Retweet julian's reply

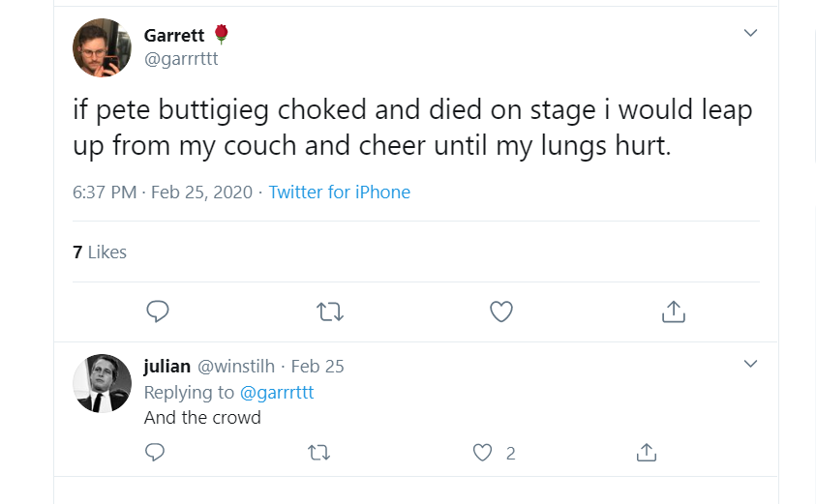[x=318, y=452]
